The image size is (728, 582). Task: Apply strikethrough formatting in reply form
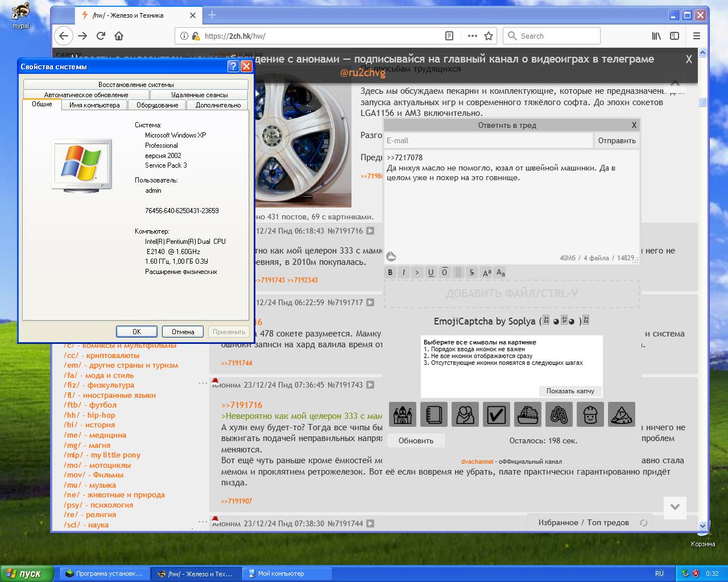pyautogui.click(x=471, y=272)
